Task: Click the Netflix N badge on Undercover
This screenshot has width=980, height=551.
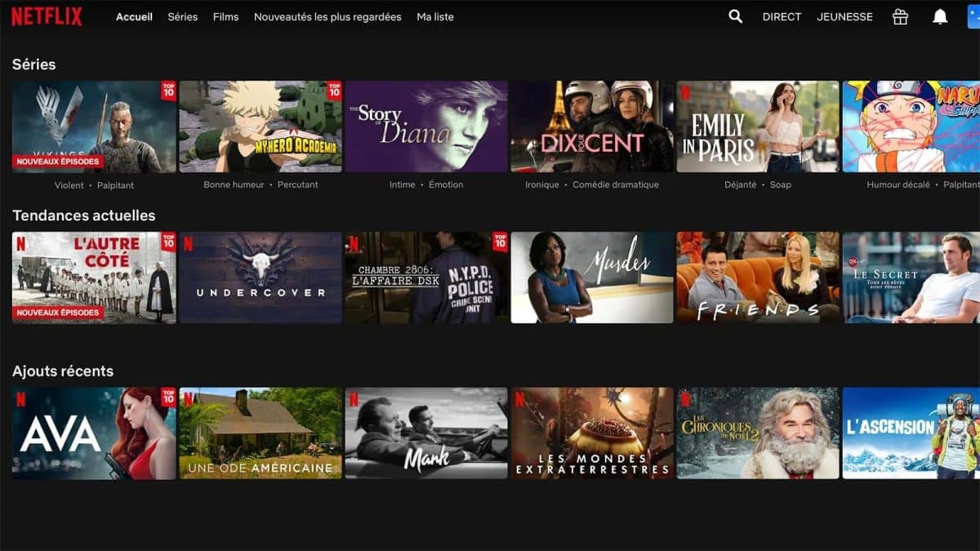Action: 188,243
